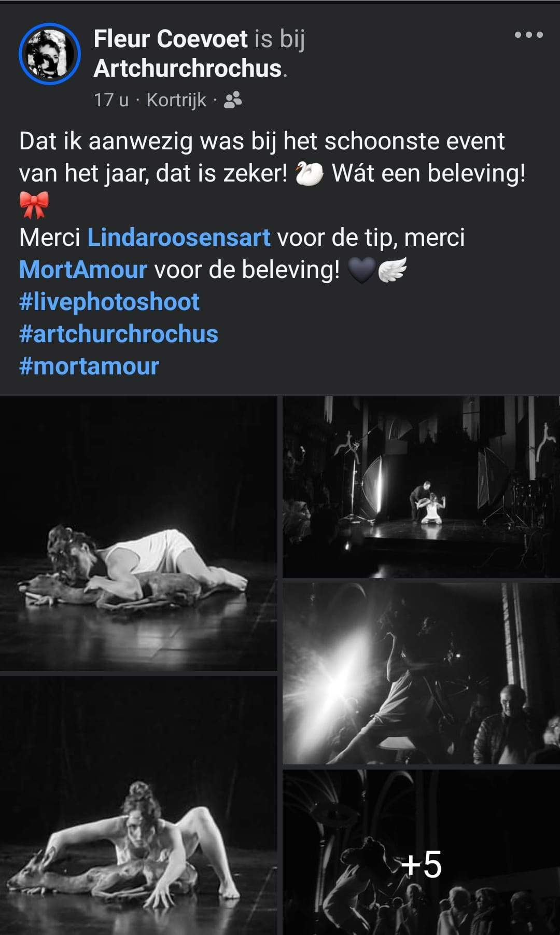Screen dimensions: 560x935
Task: Open Fleur Coevoet's profile name link
Action: click(171, 39)
